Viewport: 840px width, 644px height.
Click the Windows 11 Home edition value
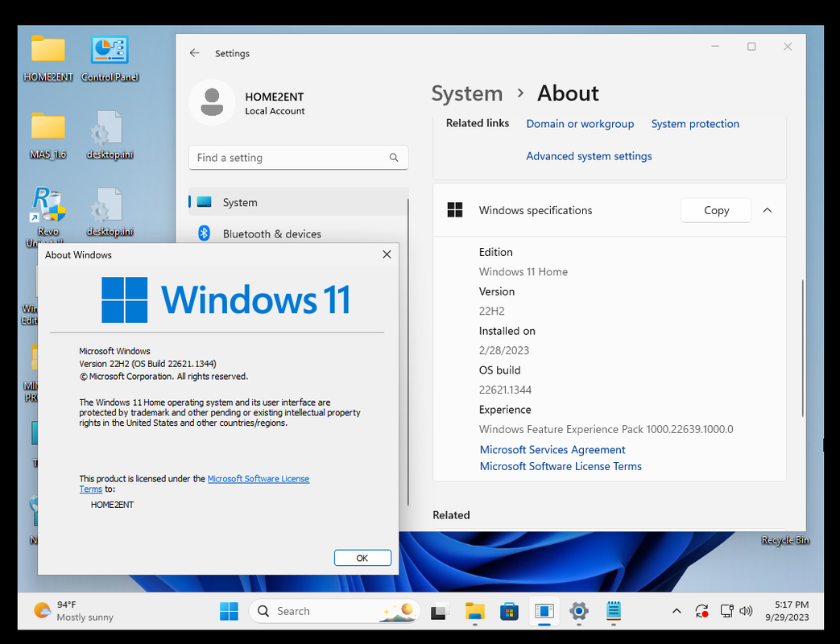[523, 271]
